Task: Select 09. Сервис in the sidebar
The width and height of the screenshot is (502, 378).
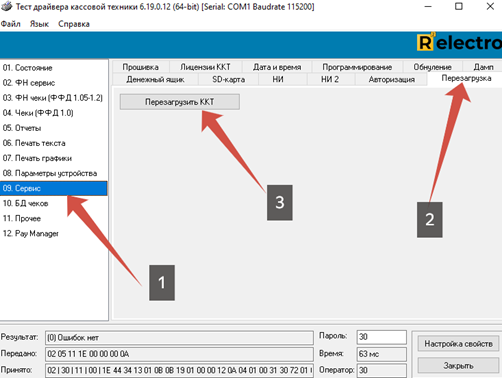Action: pyautogui.click(x=54, y=188)
